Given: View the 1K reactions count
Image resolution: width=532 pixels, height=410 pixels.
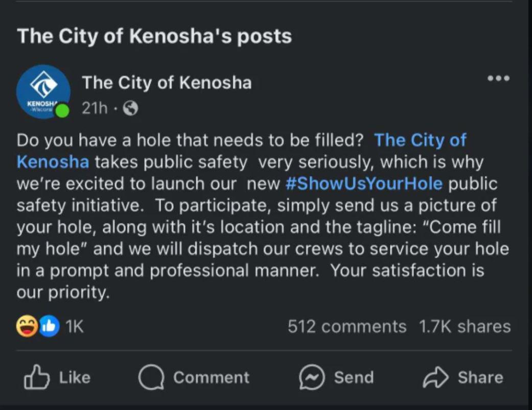Looking at the screenshot, I should pyautogui.click(x=74, y=327).
